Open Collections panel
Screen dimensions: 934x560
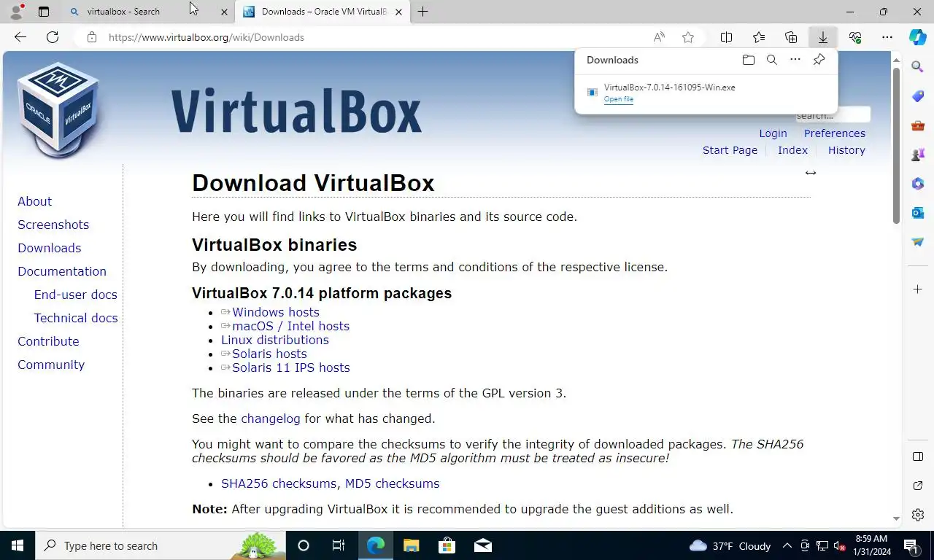pos(791,37)
